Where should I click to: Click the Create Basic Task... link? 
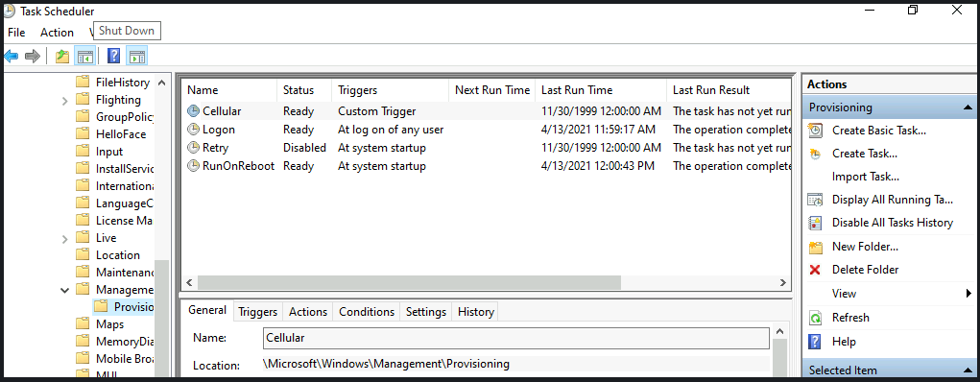pos(879,131)
